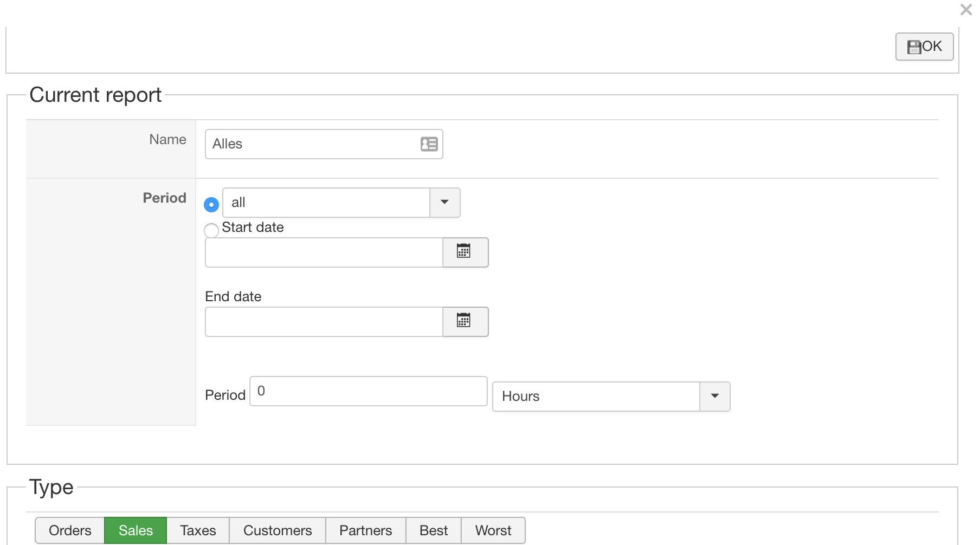Image resolution: width=980 pixels, height=545 pixels.
Task: Select the Worst type tab
Action: pyautogui.click(x=493, y=530)
